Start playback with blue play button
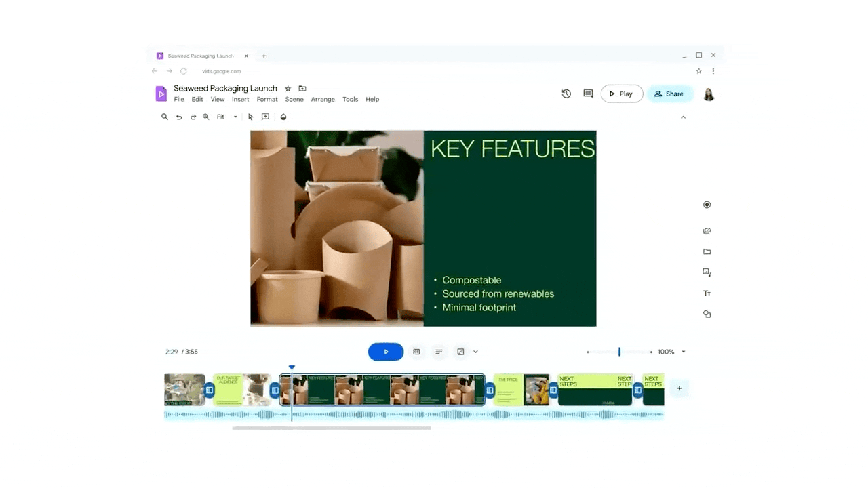This screenshot has width=868, height=488. 386,352
